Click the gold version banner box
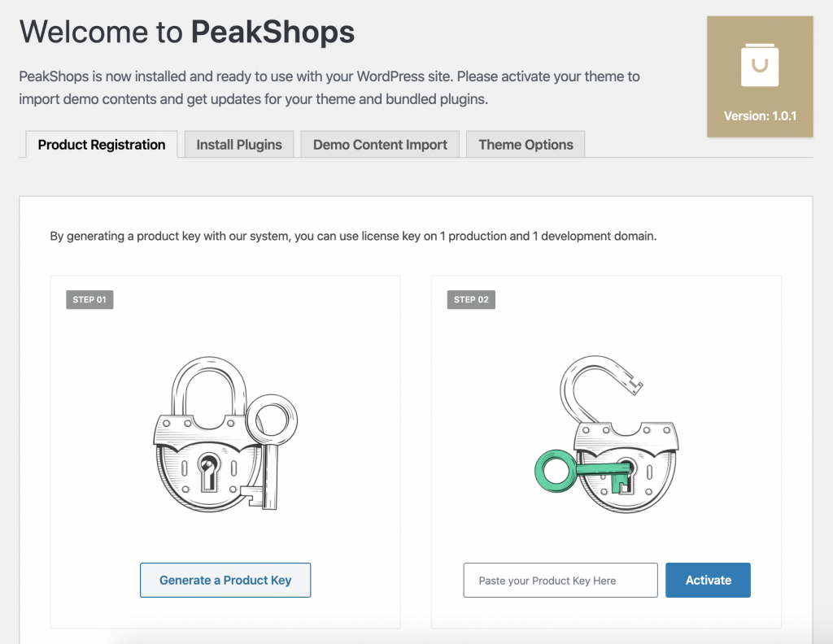 [760, 76]
